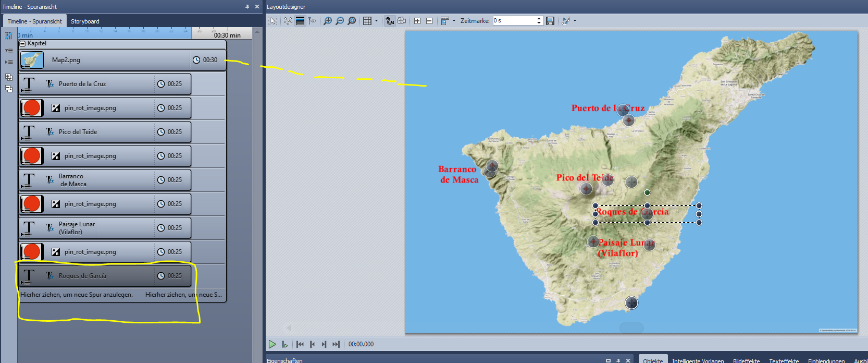Image resolution: width=868 pixels, height=363 pixels.
Task: Click the Zeitmarke time input field
Action: [514, 21]
